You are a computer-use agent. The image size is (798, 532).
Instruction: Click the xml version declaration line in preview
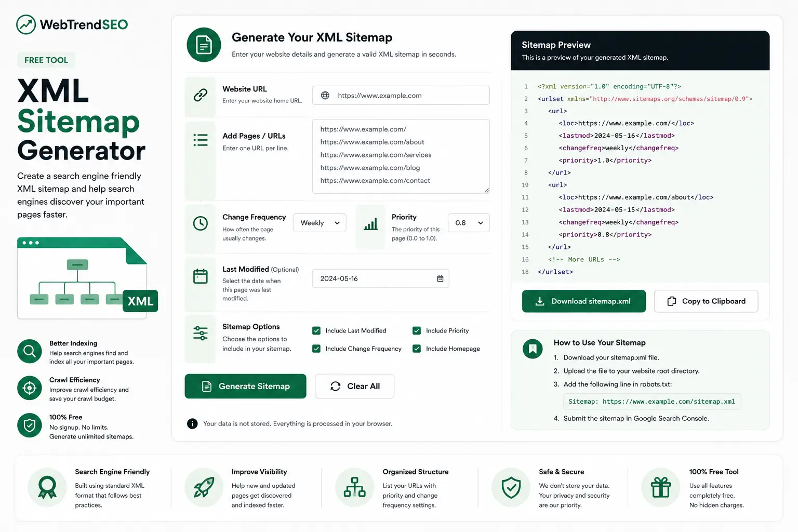(x=609, y=86)
